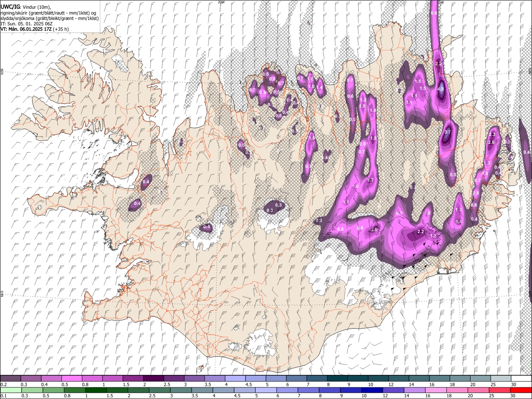The image size is (532, 399).
Task: Pick the dark blue 10 swatch in lower legend row
Action: tap(372, 390)
